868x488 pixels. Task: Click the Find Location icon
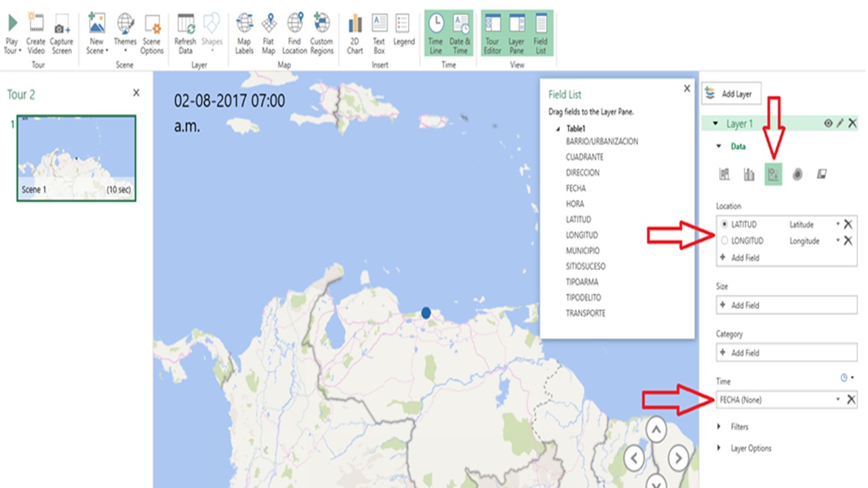point(294,25)
